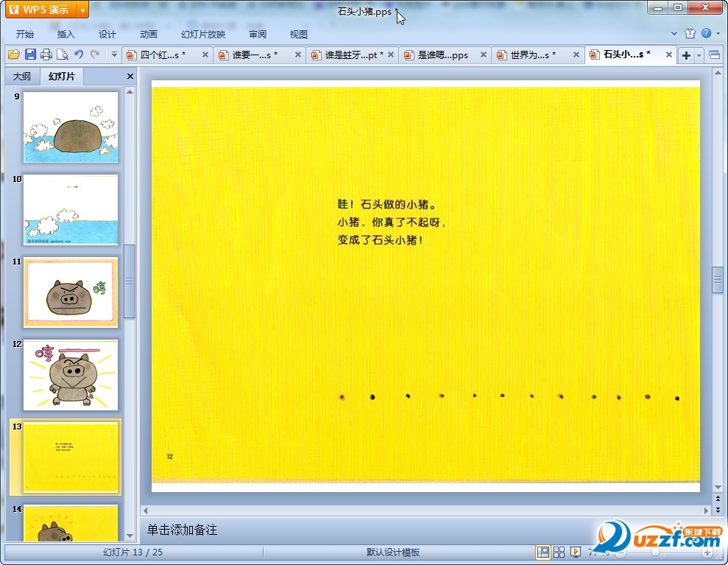Expand quick access toolbar options

114,55
